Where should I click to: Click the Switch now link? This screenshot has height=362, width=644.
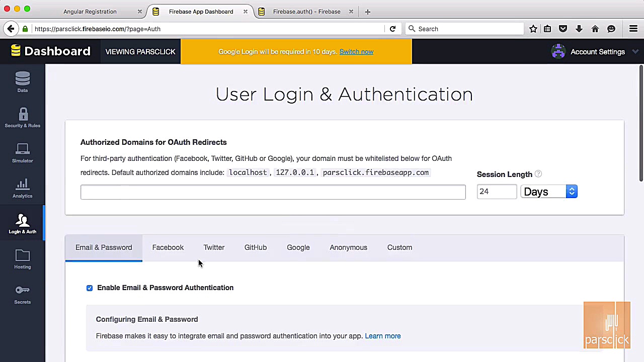tap(356, 51)
